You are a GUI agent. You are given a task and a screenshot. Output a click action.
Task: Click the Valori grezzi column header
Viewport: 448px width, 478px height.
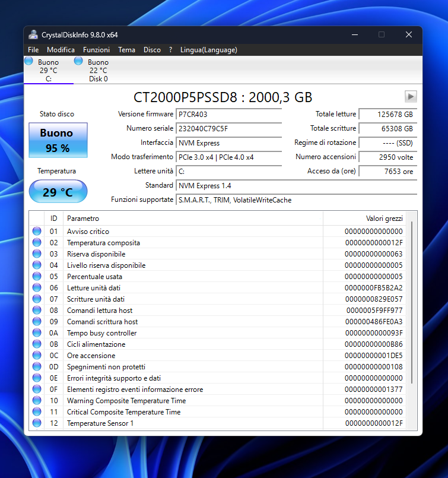pyautogui.click(x=364, y=219)
